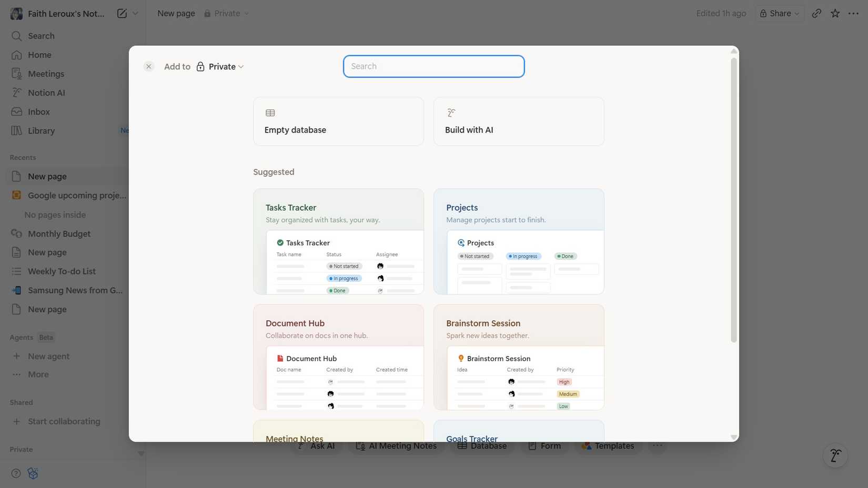The width and height of the screenshot is (868, 488).
Task: Open Search from the sidebar
Action: point(42,35)
